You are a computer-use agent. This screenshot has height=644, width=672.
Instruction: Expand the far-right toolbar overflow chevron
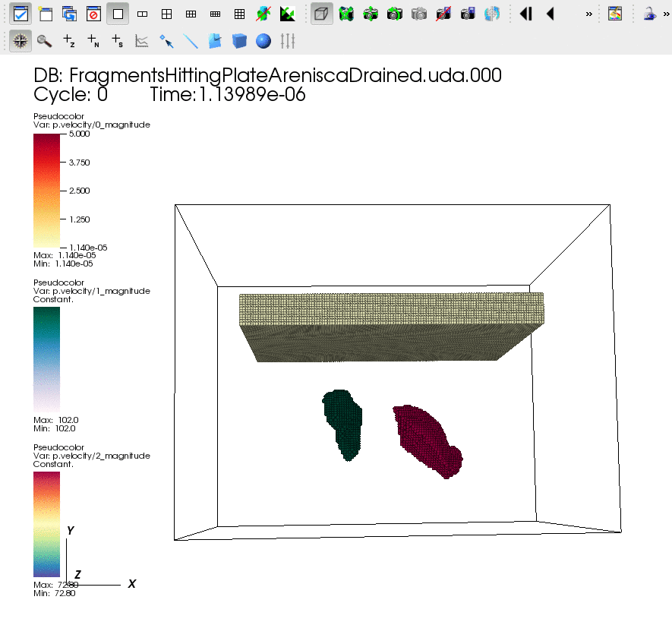tap(666, 14)
